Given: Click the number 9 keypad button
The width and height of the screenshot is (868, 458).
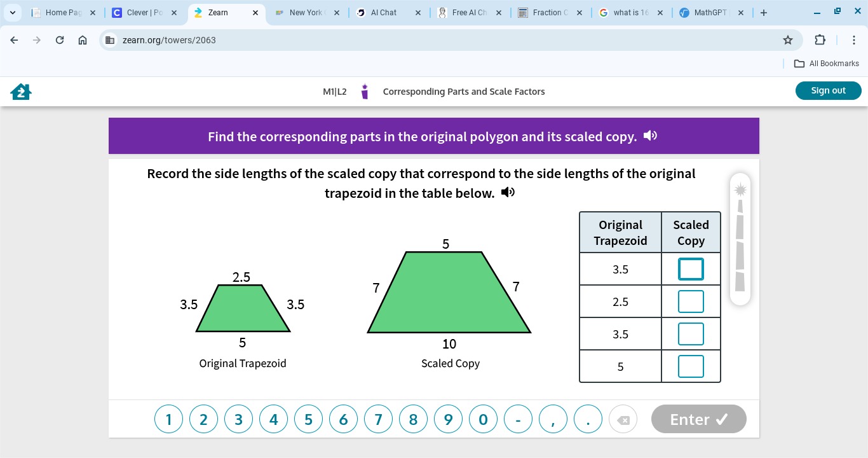Looking at the screenshot, I should click(x=448, y=420).
